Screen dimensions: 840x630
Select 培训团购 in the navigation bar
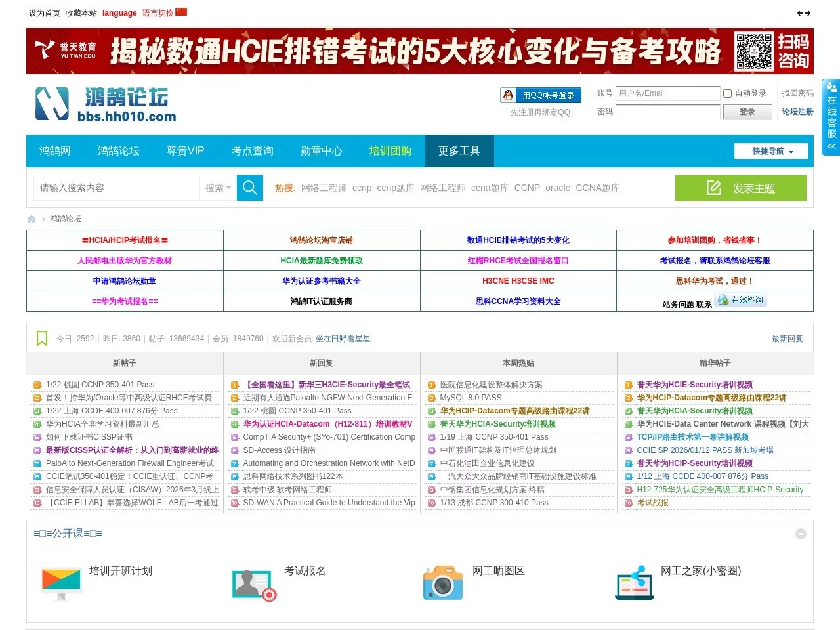(390, 150)
